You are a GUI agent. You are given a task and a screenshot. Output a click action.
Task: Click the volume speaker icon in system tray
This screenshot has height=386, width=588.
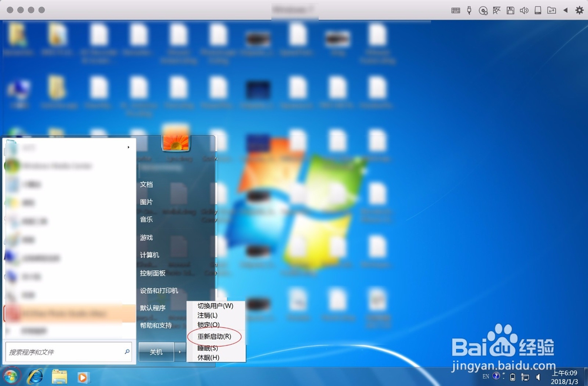pos(539,377)
